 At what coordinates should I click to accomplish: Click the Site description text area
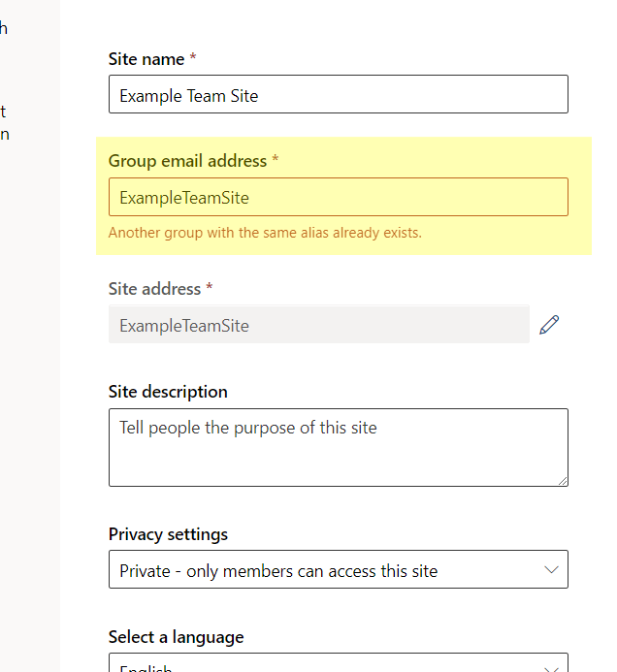click(x=339, y=447)
